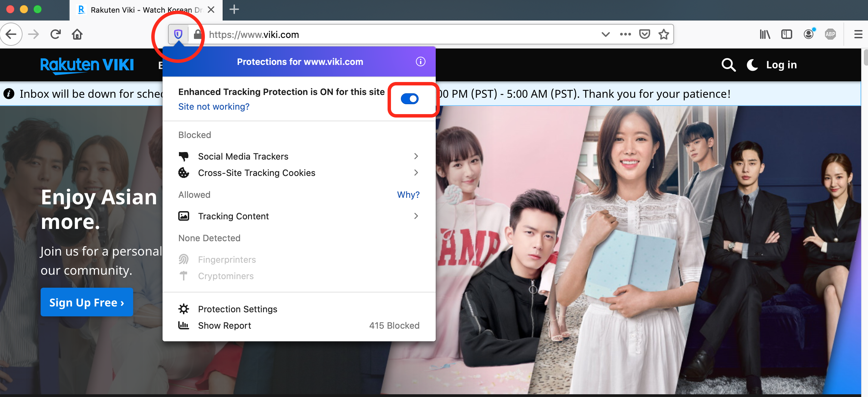Open URL bar history dropdown arrow
This screenshot has height=397, width=868.
click(x=605, y=34)
